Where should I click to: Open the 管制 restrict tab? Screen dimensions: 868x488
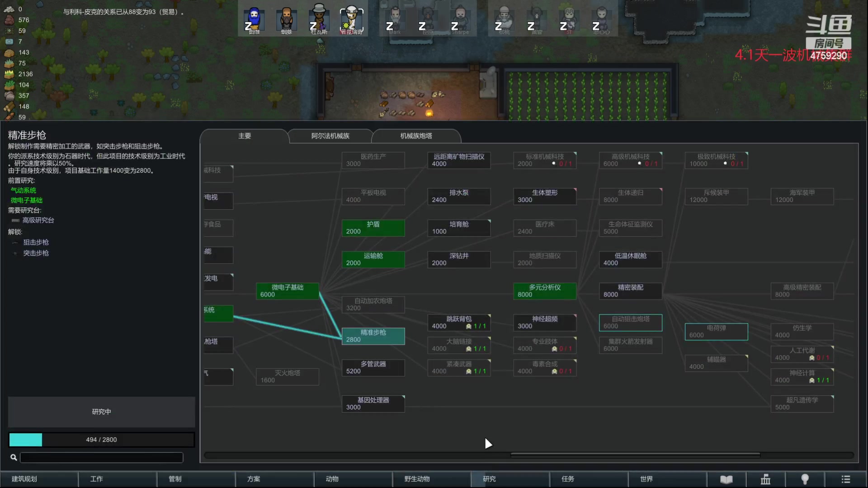pyautogui.click(x=196, y=479)
